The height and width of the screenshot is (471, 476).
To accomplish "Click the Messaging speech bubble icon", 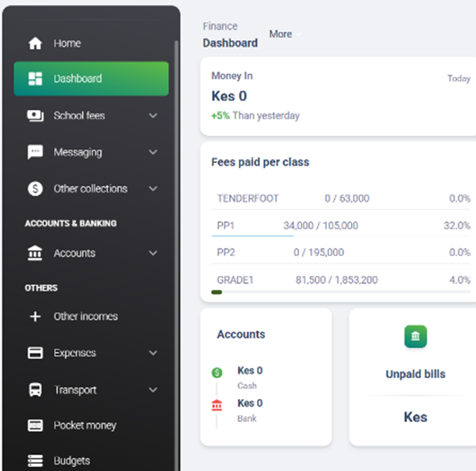I will tap(35, 152).
